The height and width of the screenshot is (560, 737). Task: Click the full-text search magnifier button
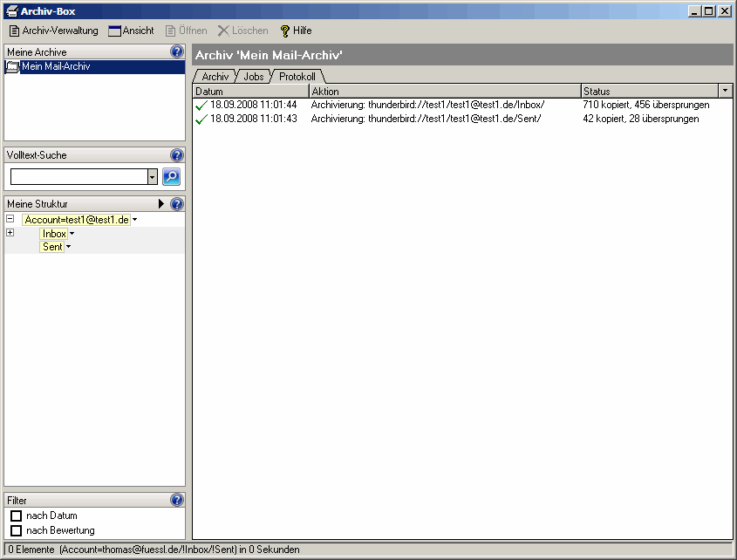[x=171, y=176]
